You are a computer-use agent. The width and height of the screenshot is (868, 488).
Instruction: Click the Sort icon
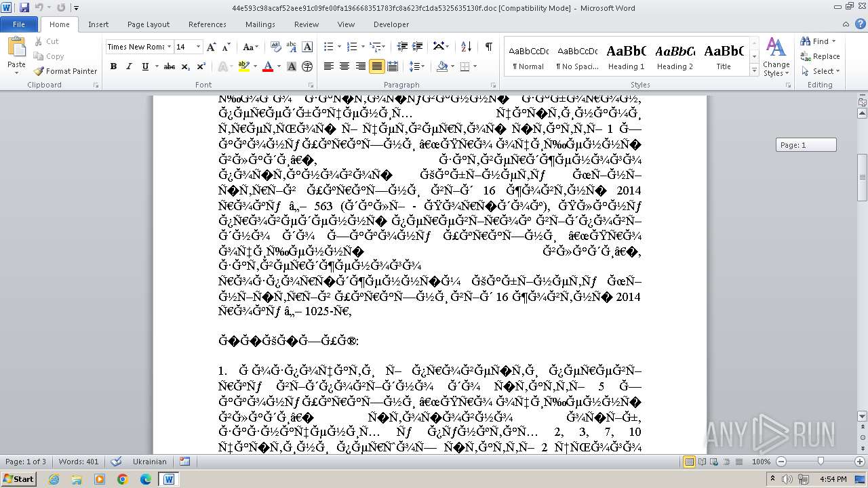466,47
